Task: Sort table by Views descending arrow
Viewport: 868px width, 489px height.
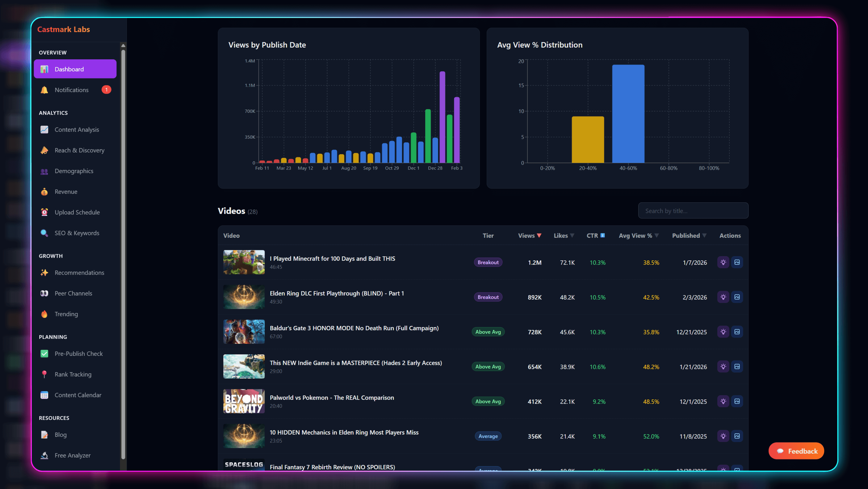Action: (x=539, y=235)
